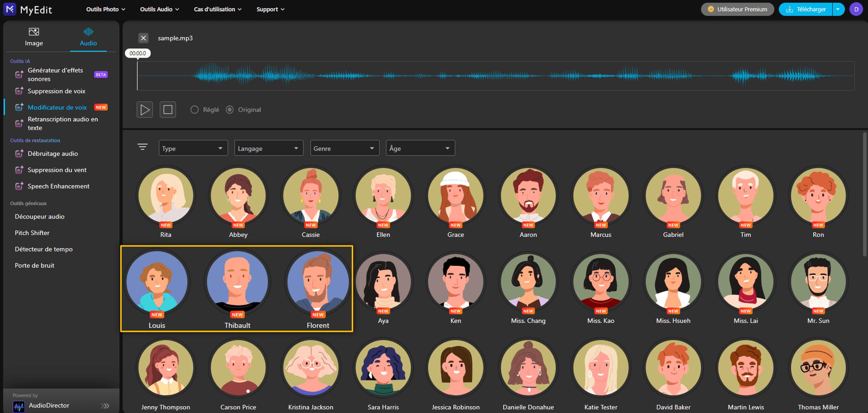868x413 pixels.
Task: Open Suppression de voix tool
Action: click(x=56, y=91)
